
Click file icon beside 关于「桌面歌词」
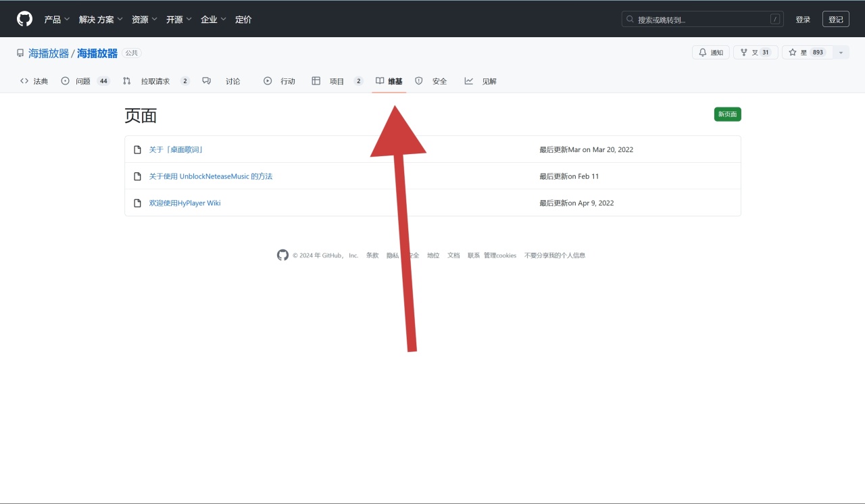[138, 149]
